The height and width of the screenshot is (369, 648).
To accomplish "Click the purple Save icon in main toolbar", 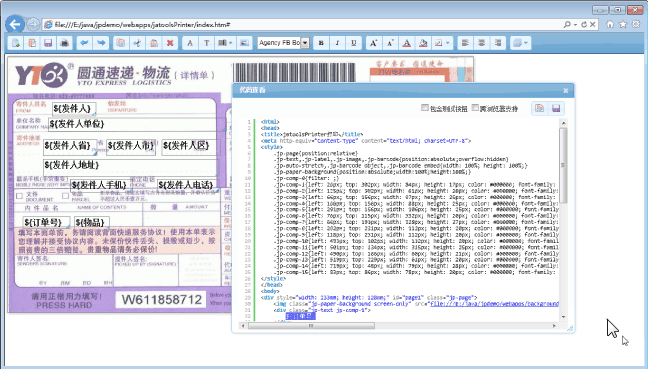I will (x=48, y=43).
